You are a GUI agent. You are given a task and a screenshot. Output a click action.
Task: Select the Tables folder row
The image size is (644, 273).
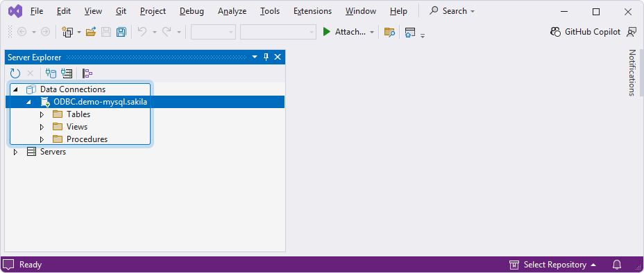(x=78, y=114)
